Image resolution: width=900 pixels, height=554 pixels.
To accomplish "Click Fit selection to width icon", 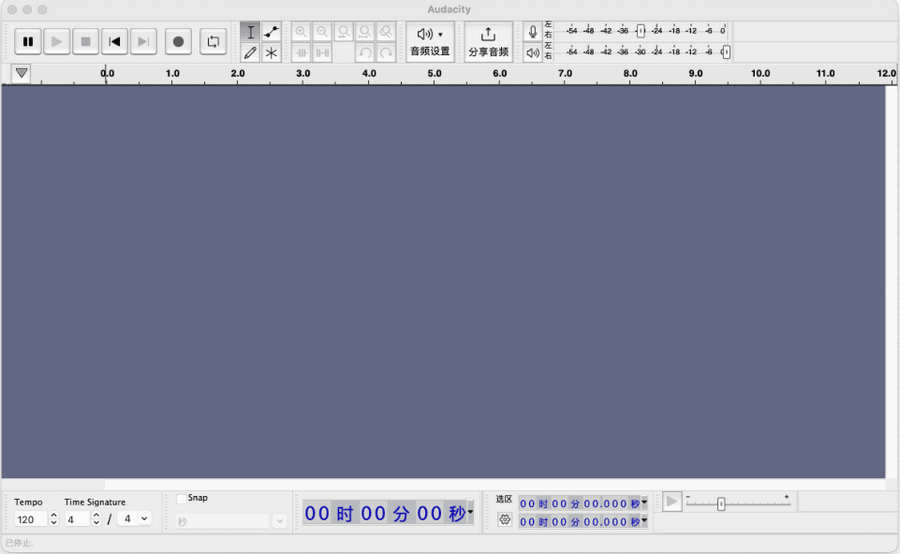I will coord(343,32).
